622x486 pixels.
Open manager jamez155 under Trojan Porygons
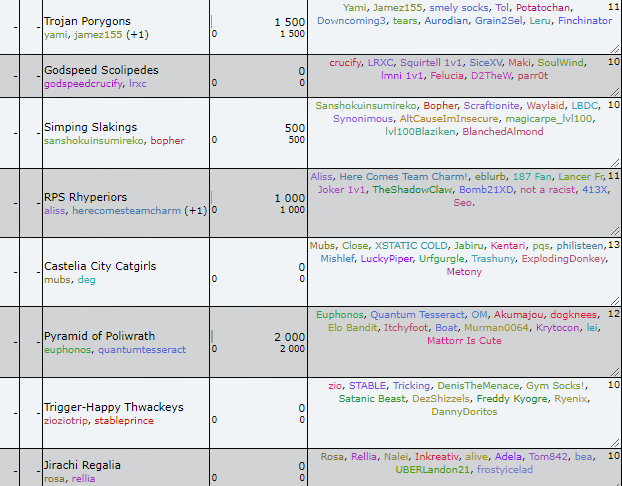98,35
